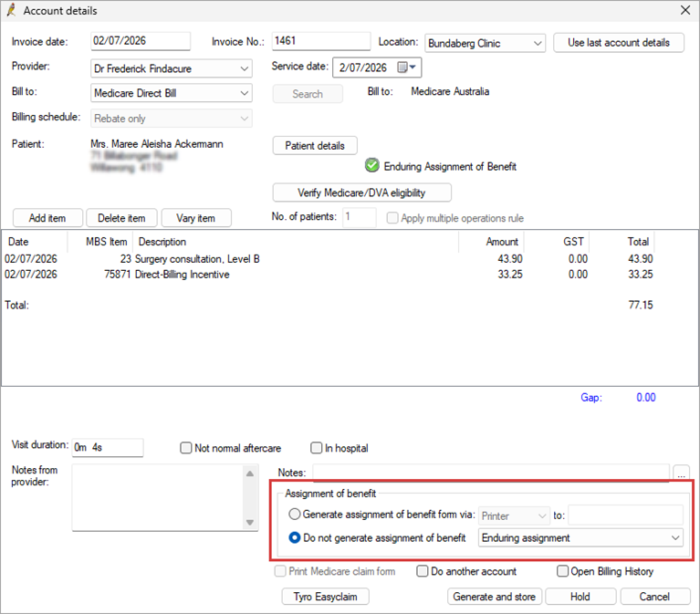The height and width of the screenshot is (614, 700).
Task: Click the Description column header
Action: click(x=296, y=242)
